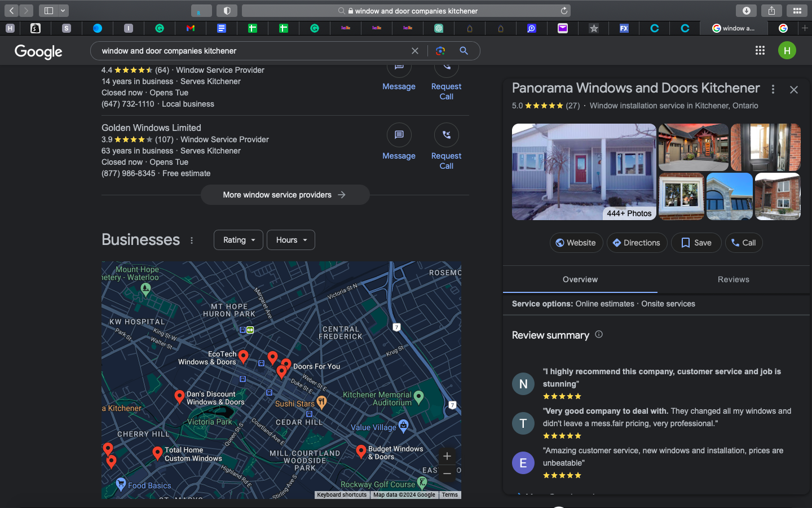Open the Google apps grid
812x508 pixels.
[760, 50]
